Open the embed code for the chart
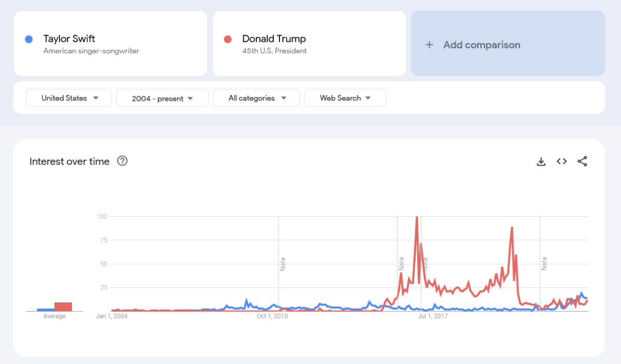This screenshot has height=364, width=621. coord(561,161)
